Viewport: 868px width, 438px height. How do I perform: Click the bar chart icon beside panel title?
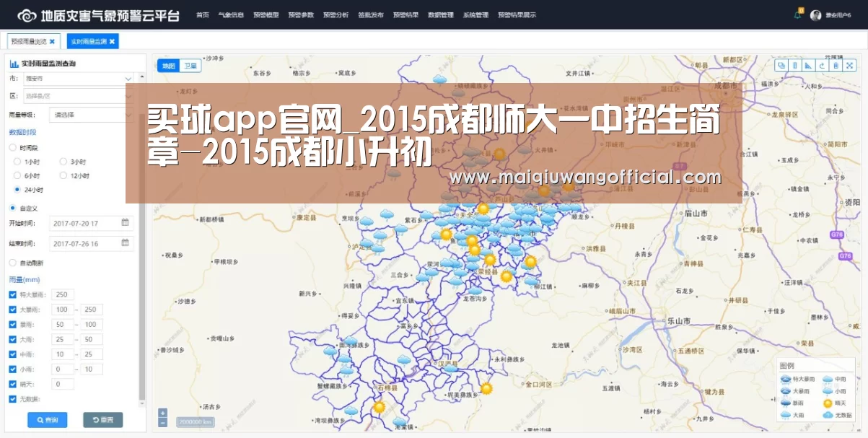click(x=14, y=64)
